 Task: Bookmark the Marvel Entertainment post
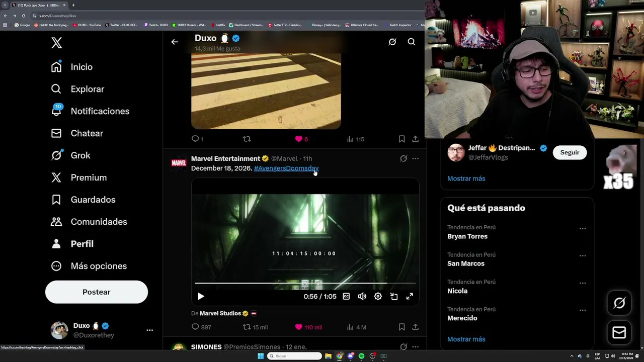(401, 327)
